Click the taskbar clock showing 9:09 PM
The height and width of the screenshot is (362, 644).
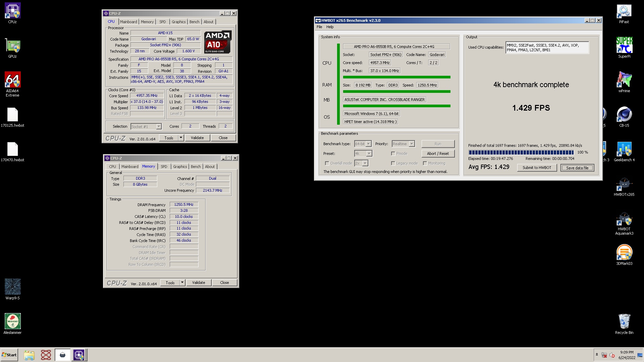coord(627,355)
